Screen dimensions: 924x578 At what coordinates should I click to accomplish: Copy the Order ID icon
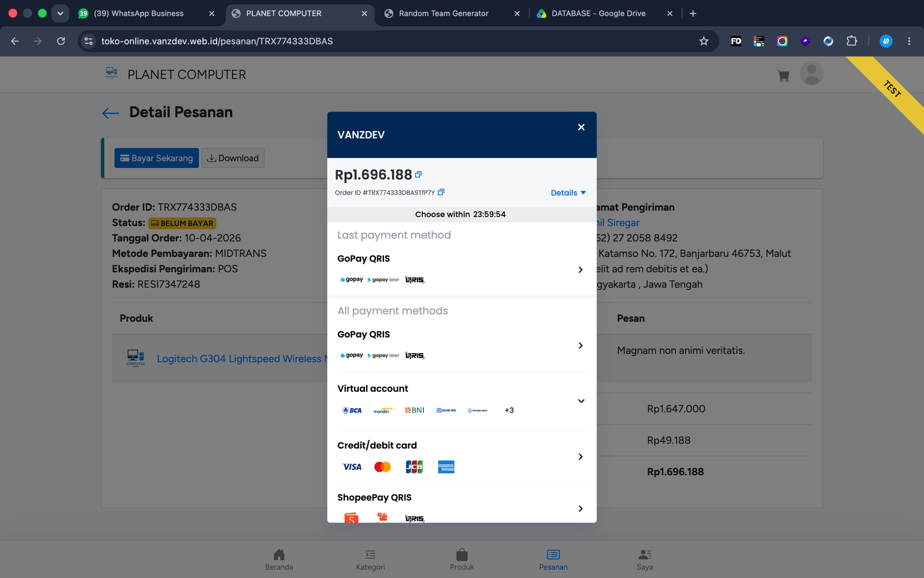[441, 192]
